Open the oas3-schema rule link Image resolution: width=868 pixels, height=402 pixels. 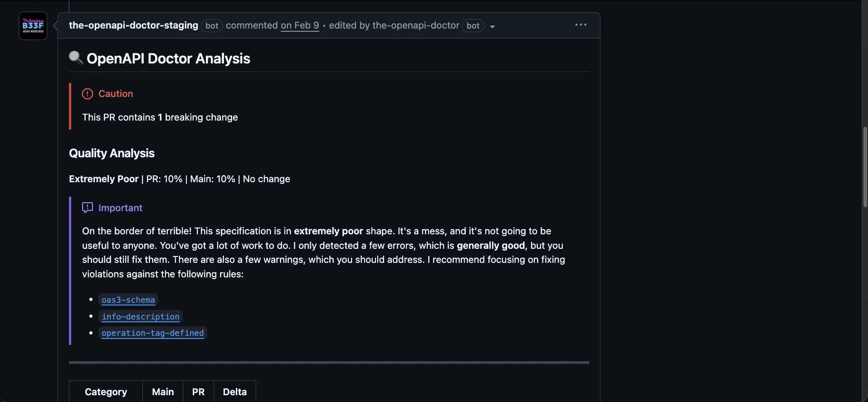tap(128, 300)
